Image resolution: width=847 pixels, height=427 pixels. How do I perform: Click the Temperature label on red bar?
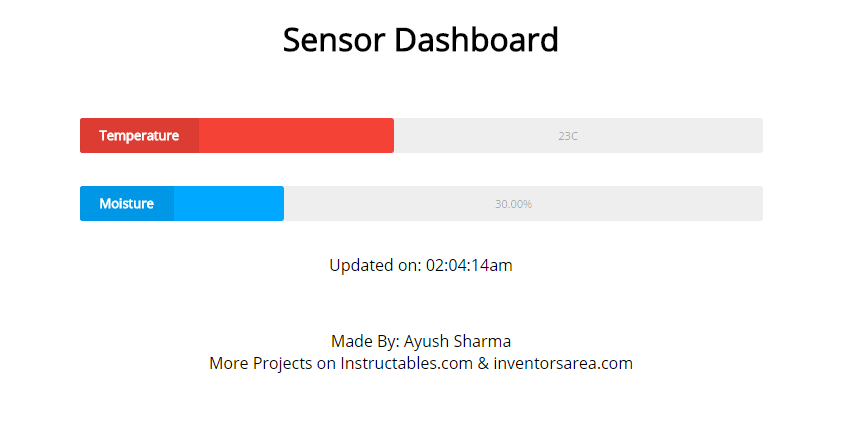[139, 136]
